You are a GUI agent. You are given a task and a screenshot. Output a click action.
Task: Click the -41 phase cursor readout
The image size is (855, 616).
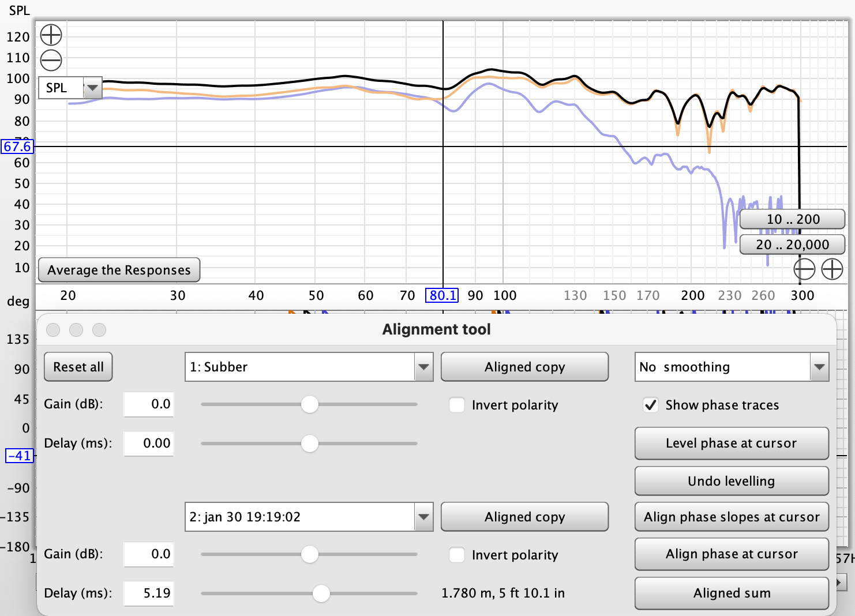pos(20,456)
